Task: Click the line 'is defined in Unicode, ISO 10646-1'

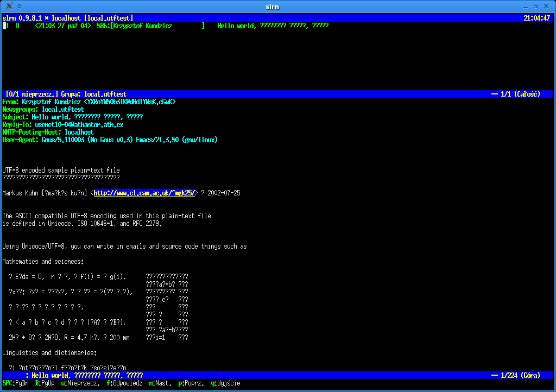Action: coord(83,224)
